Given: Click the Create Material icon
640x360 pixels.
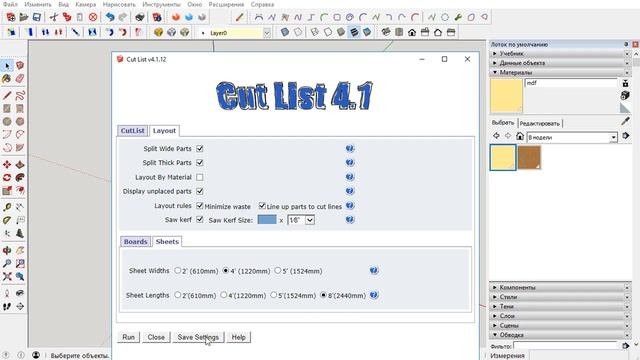Looking at the screenshot, I should pos(625,95).
